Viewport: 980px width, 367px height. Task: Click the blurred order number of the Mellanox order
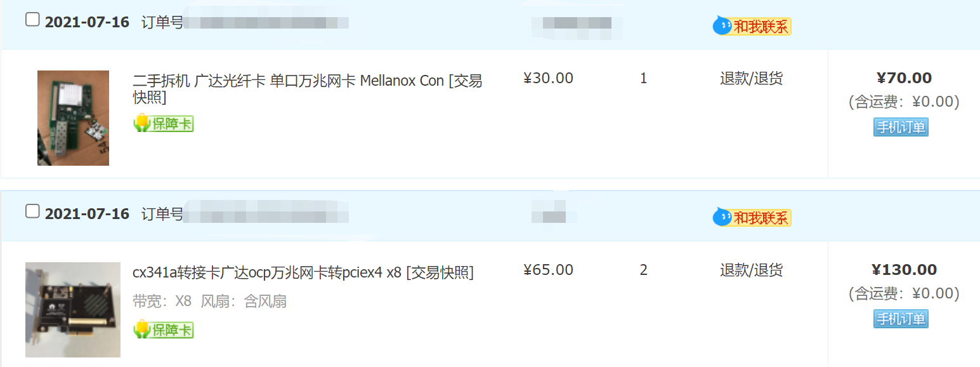266,23
